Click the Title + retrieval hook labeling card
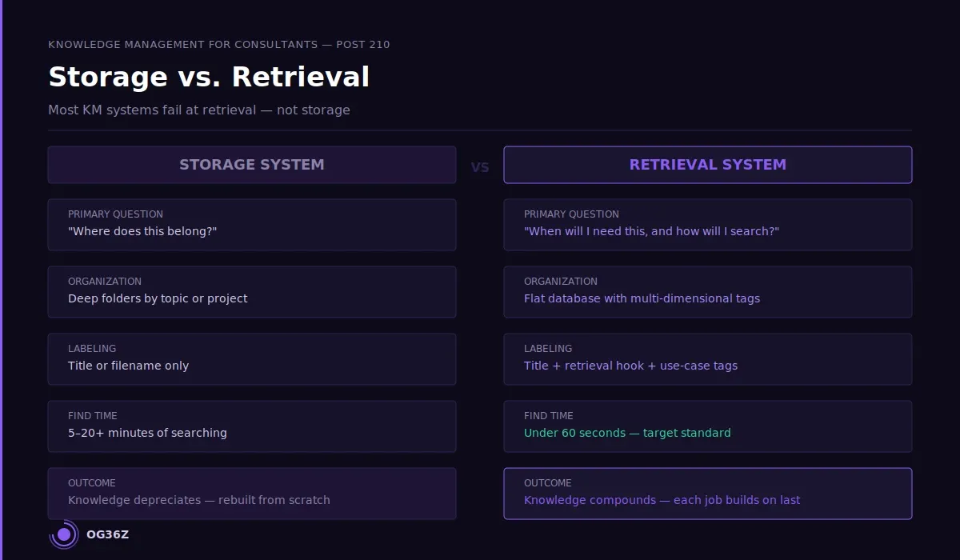The image size is (960, 560). point(707,359)
